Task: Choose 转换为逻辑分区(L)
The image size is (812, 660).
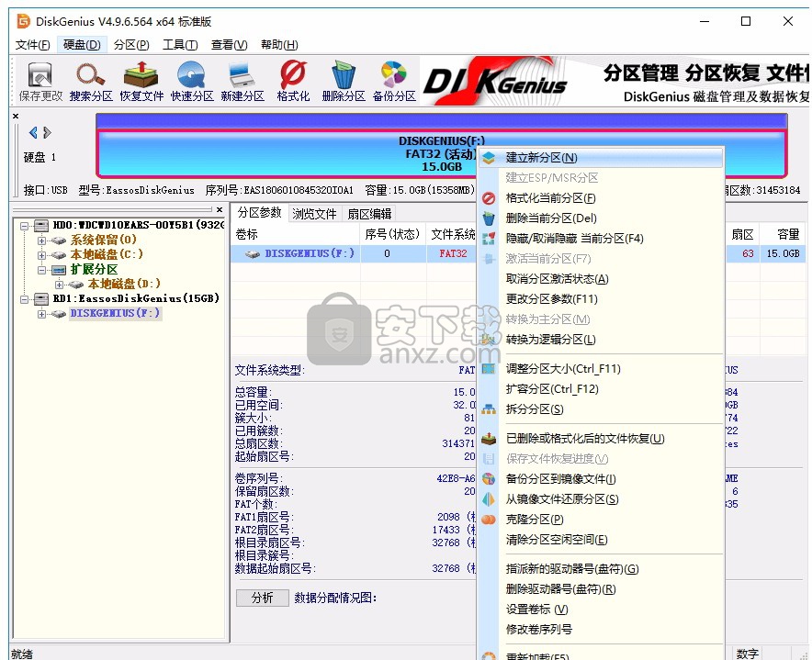Action: click(601, 339)
